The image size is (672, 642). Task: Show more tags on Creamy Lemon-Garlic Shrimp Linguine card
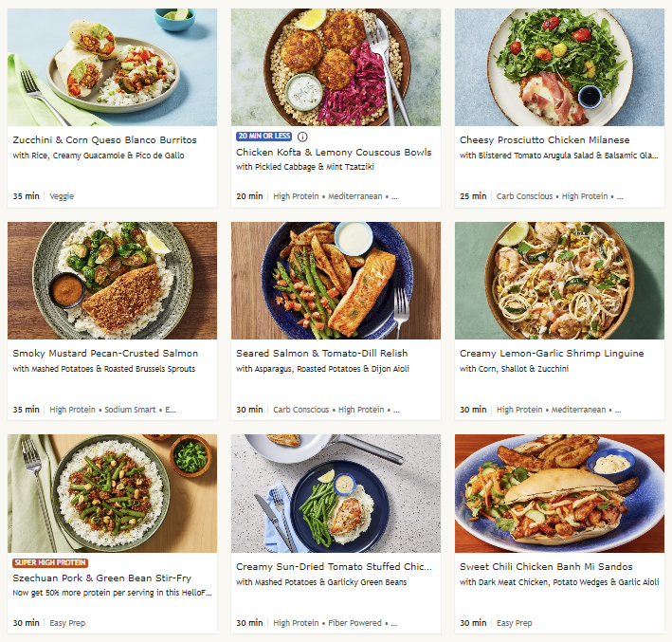click(619, 410)
